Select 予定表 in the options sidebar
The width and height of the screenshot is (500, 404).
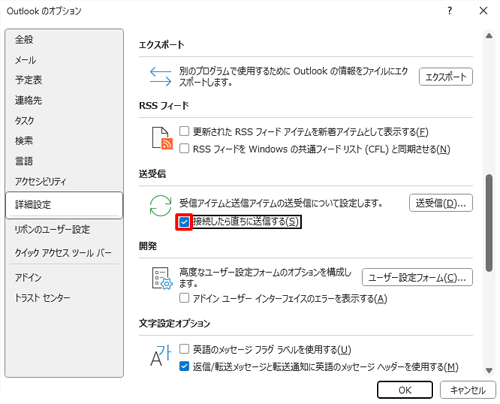click(x=64, y=80)
